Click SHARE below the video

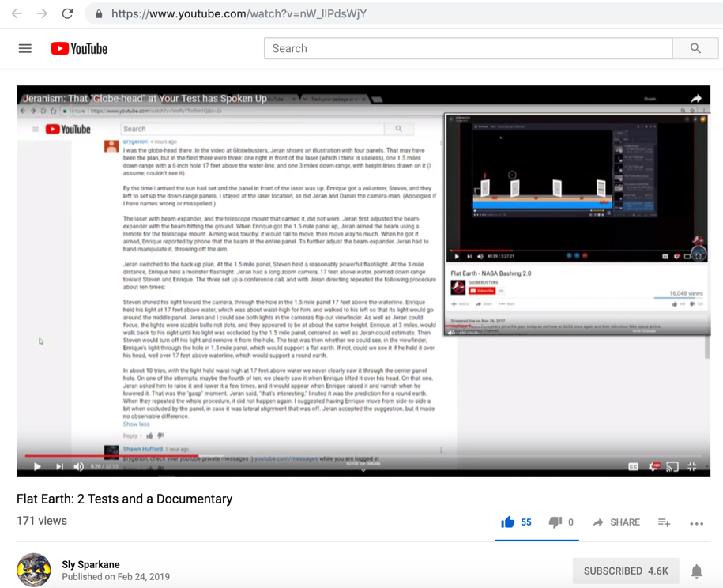click(616, 522)
